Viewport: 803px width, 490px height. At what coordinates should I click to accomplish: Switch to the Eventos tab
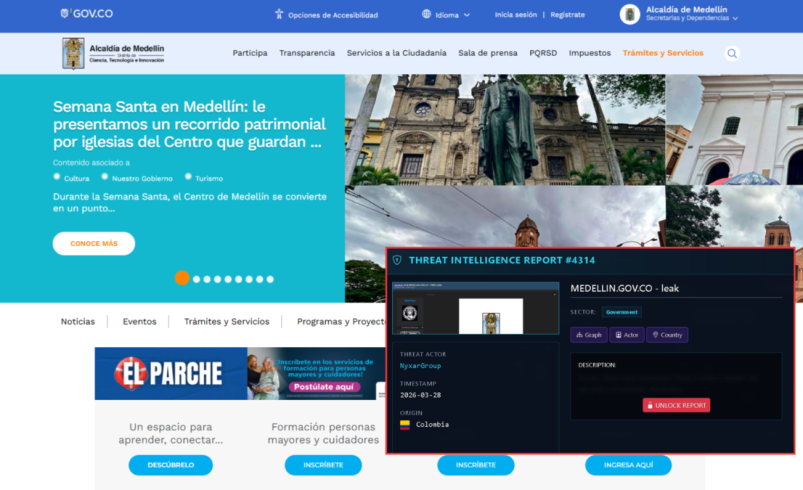(139, 322)
